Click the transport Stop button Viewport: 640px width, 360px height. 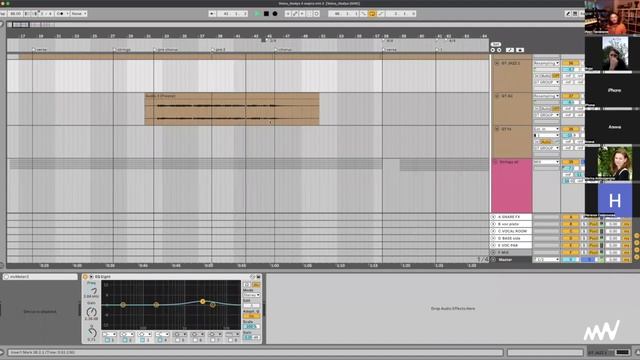(266, 13)
